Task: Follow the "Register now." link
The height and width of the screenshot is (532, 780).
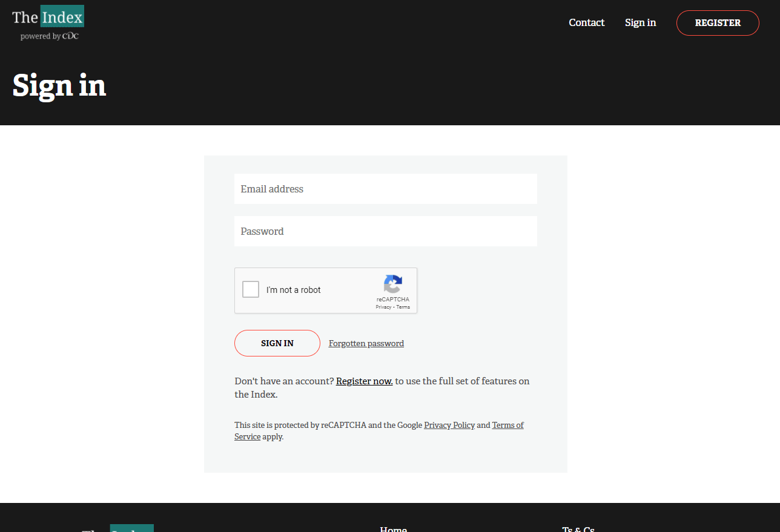Action: [x=364, y=381]
